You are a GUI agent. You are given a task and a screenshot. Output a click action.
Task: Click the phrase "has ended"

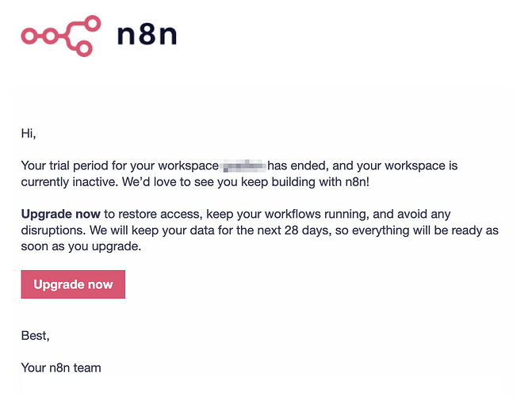[297, 166]
